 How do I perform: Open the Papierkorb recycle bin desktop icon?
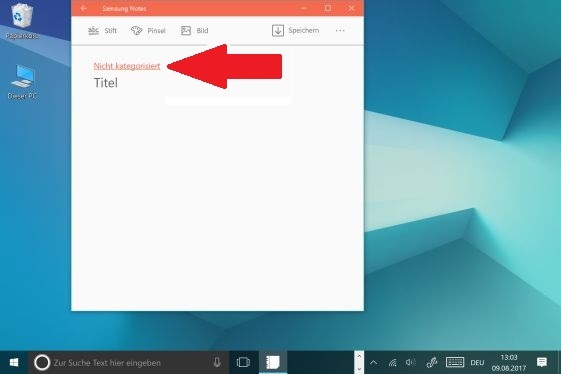pyautogui.click(x=22, y=20)
